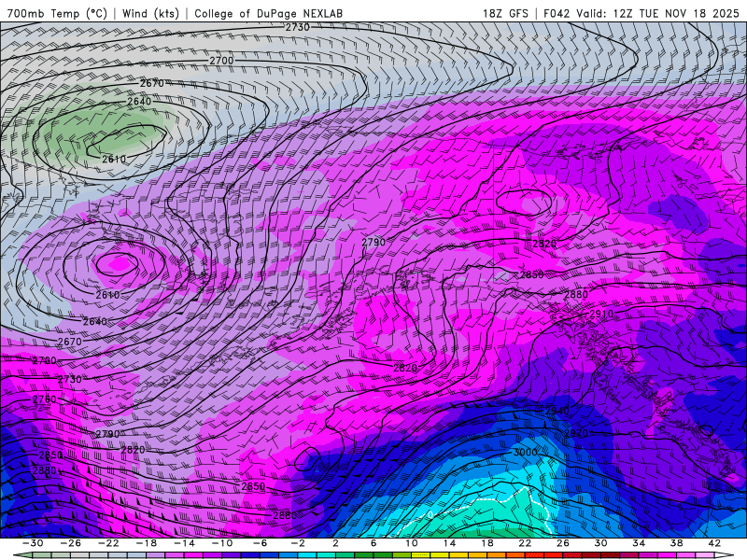Click 'College of DuPage NEXLAB' header text
Screen dimensions: 747x560
click(268, 13)
